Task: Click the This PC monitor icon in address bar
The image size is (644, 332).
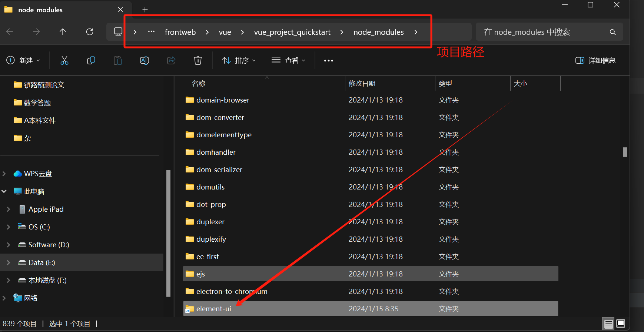Action: (x=118, y=32)
